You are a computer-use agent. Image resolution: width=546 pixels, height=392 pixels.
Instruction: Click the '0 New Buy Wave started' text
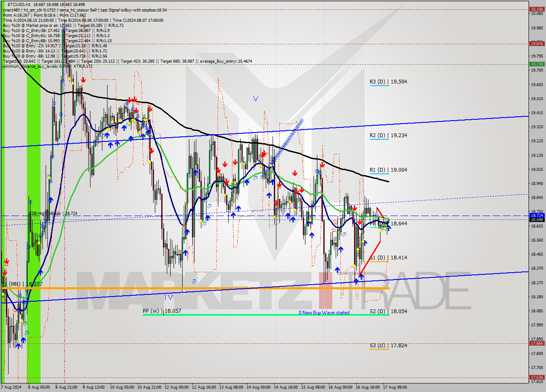324,313
